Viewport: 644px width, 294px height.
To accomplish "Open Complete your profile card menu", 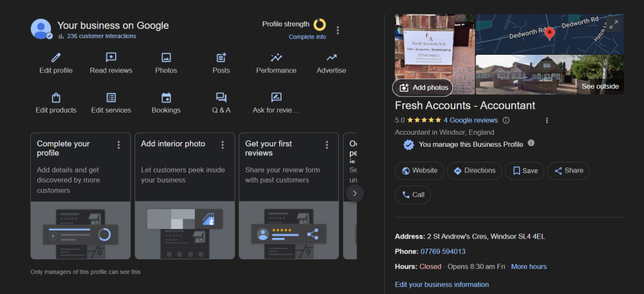I will 119,145.
